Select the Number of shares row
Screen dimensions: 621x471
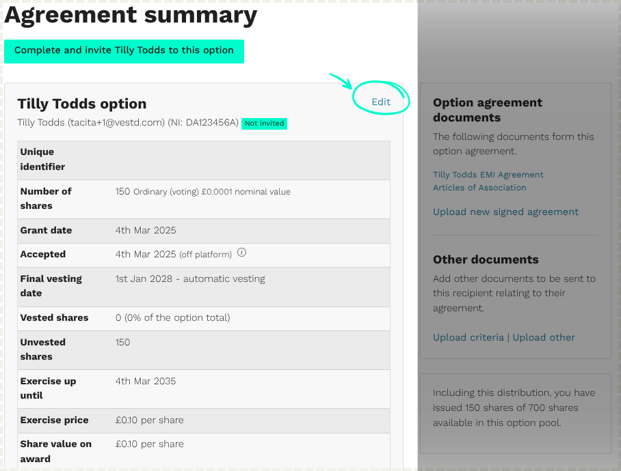204,199
